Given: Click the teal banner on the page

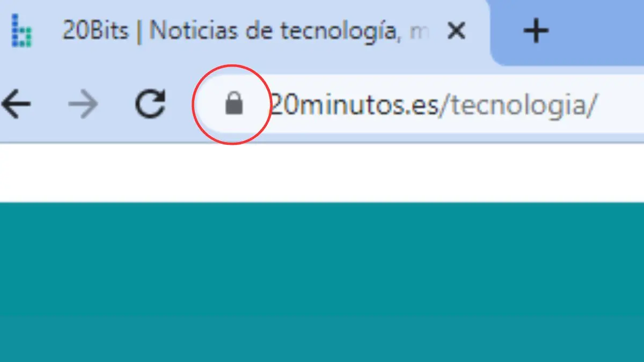Looking at the screenshot, I should [x=322, y=282].
